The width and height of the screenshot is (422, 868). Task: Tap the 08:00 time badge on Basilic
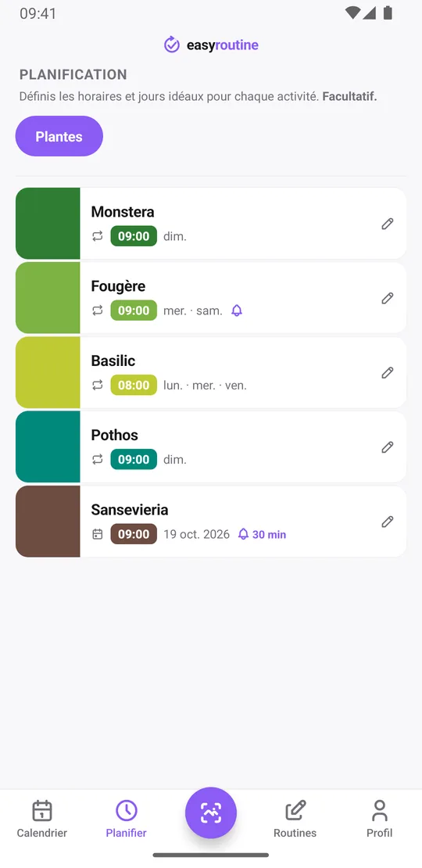tap(134, 385)
